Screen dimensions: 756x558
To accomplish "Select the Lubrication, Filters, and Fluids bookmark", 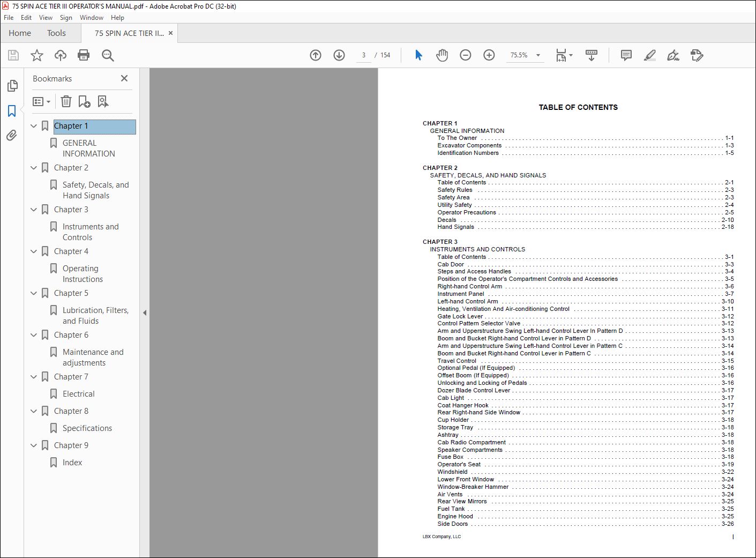I will (96, 316).
